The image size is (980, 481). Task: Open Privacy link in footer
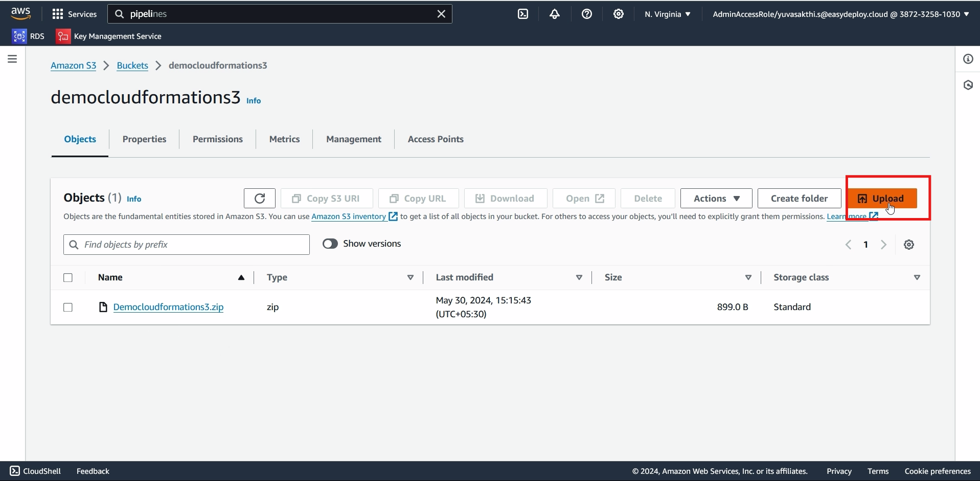click(839, 471)
